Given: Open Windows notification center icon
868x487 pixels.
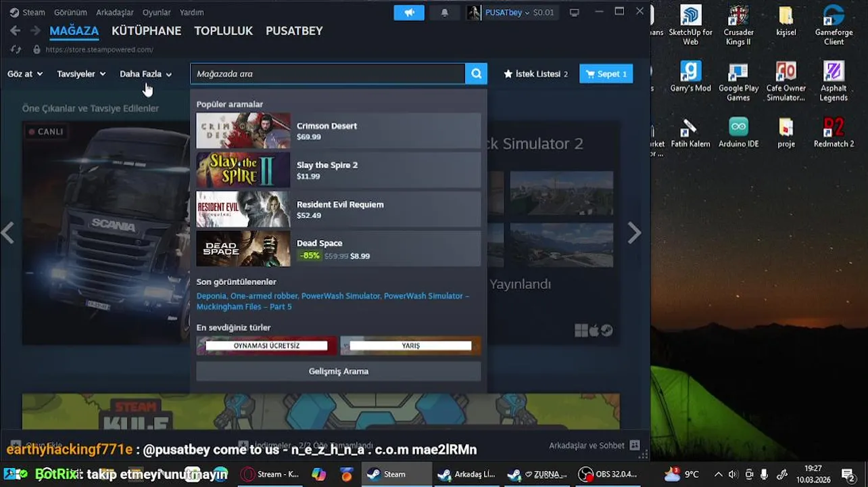Looking at the screenshot, I should [x=848, y=474].
